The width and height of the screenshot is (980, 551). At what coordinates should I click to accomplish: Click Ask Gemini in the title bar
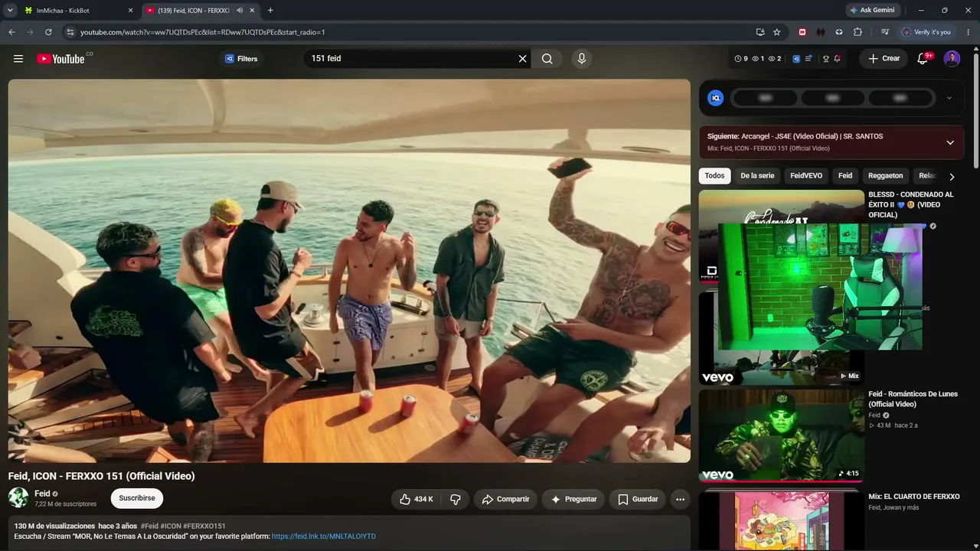(872, 11)
